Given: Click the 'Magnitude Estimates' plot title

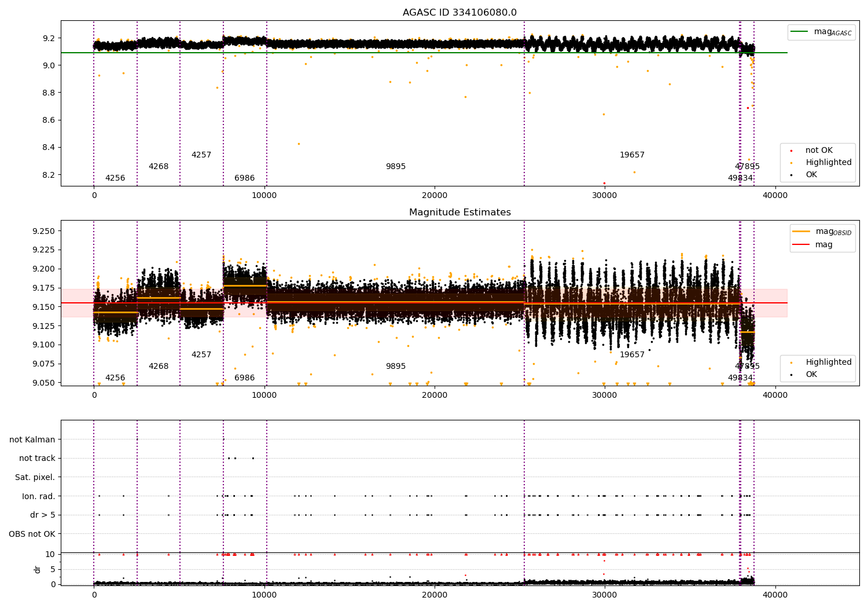Looking at the screenshot, I should pos(459,213).
